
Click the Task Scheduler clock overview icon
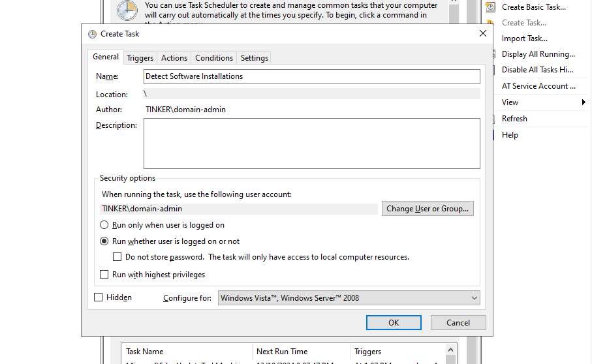127,10
